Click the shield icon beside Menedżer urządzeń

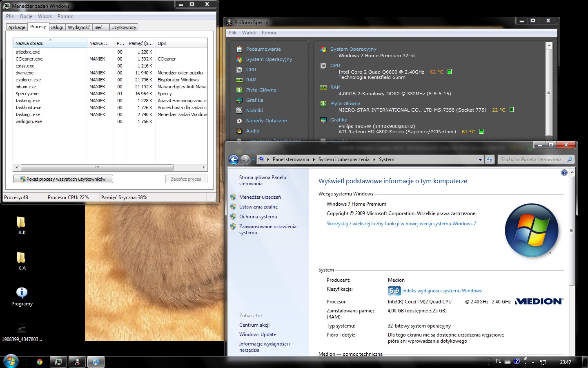(x=233, y=197)
